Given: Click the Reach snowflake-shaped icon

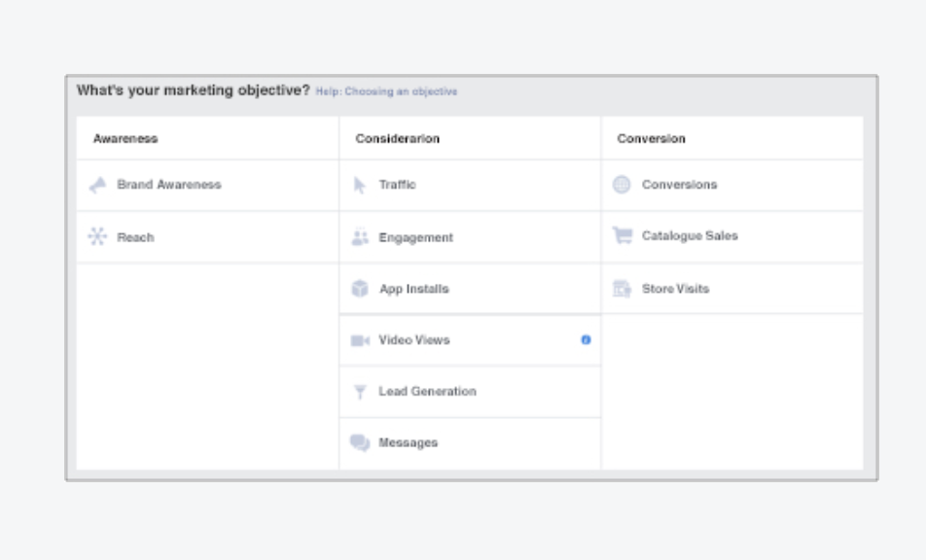Looking at the screenshot, I should coord(97,236).
